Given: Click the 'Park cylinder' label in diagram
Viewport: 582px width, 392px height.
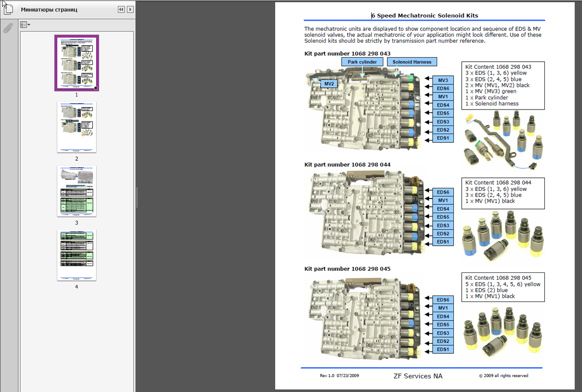Looking at the screenshot, I should [x=362, y=62].
